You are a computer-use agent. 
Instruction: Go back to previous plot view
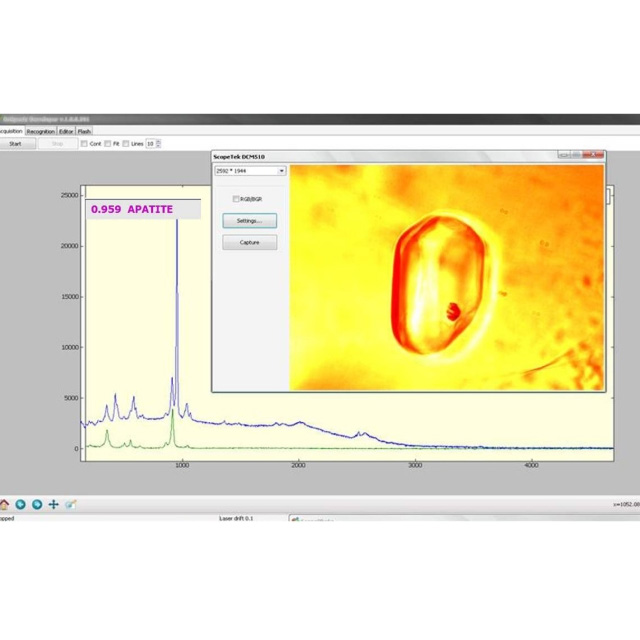(x=20, y=505)
